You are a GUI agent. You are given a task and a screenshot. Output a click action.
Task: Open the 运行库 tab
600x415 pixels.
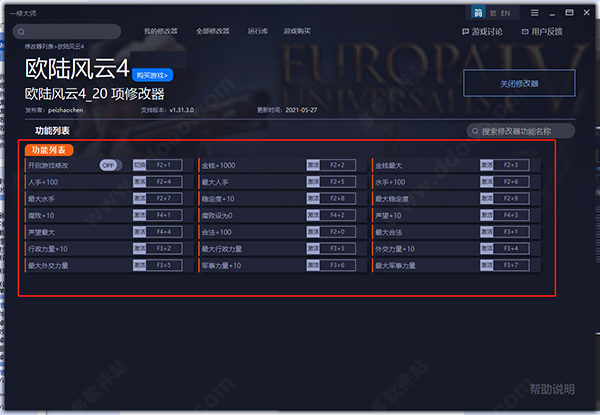[x=258, y=31]
